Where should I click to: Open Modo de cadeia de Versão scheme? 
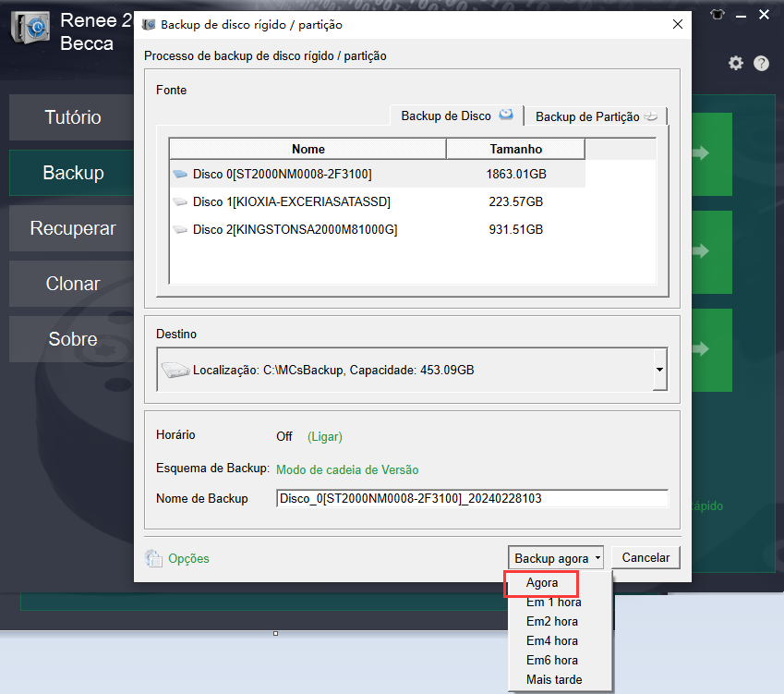click(x=347, y=469)
